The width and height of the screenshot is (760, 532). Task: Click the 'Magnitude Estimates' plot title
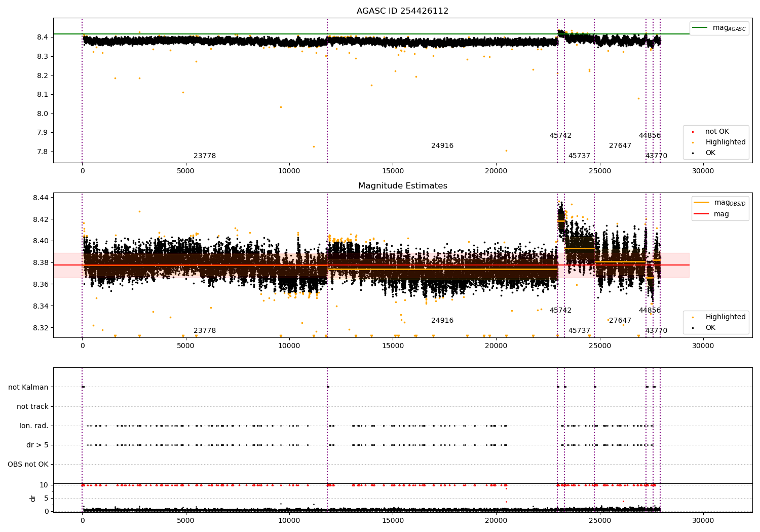click(402, 186)
